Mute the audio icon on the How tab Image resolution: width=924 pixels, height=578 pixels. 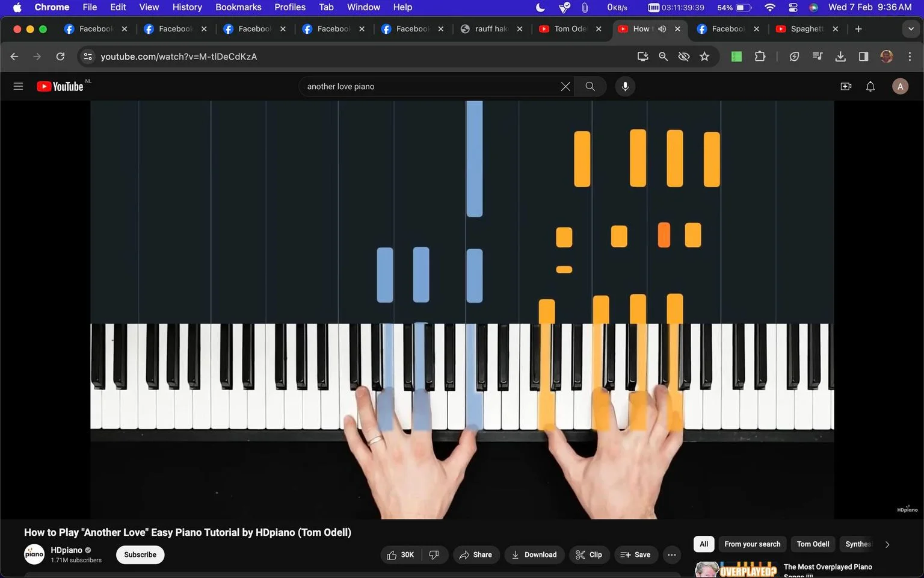[662, 28]
